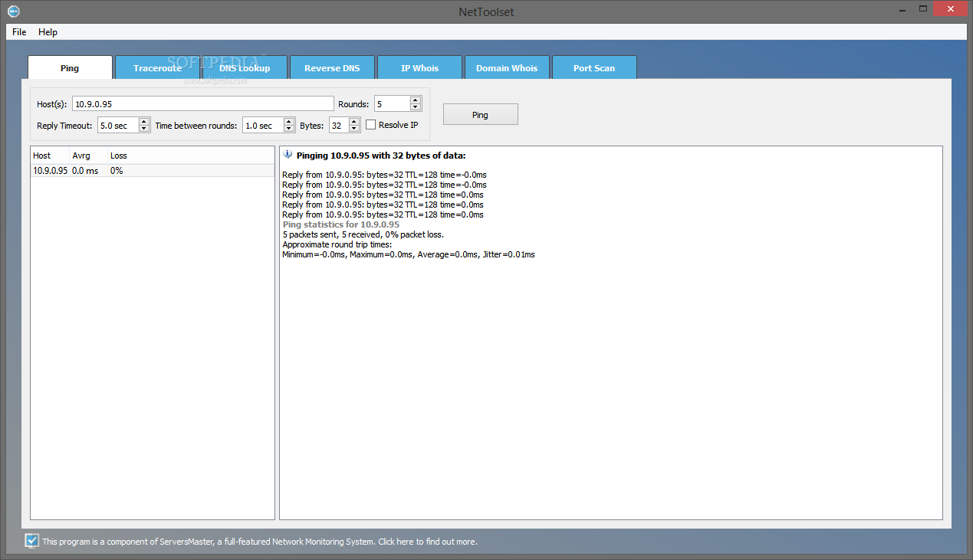Click the Bytes value field
Image resolution: width=973 pixels, height=560 pixels.
(x=339, y=125)
